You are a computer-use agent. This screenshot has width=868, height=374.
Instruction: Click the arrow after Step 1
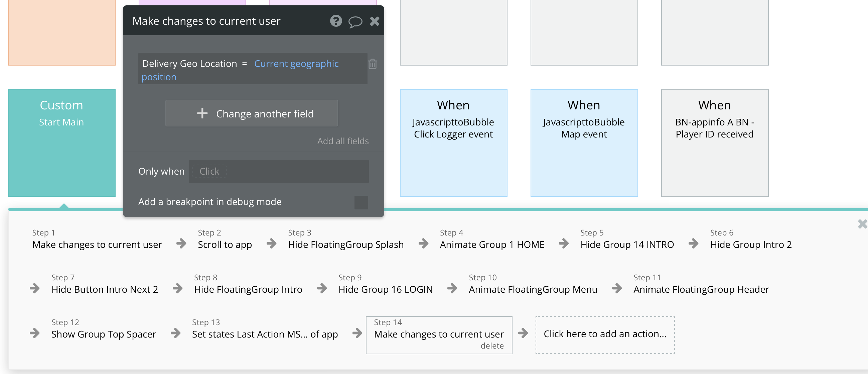tap(181, 244)
